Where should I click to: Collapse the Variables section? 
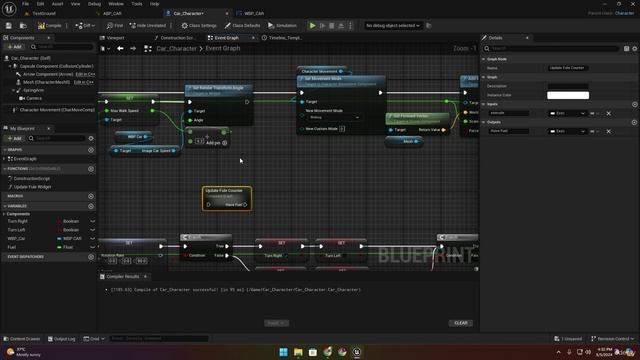4,206
